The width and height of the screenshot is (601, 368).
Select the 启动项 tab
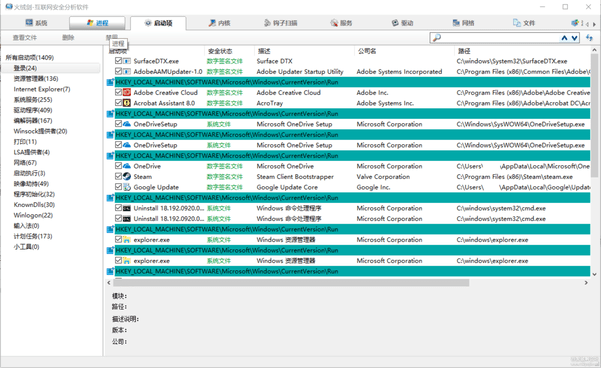158,23
